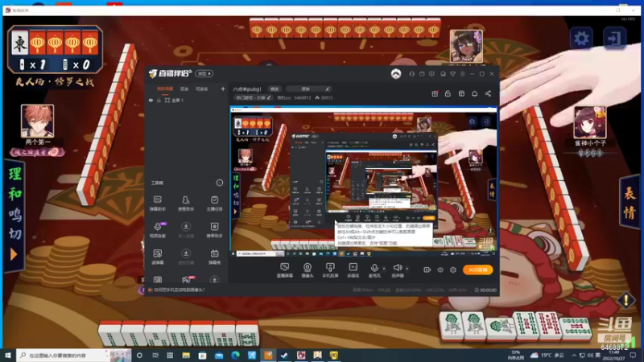Open the user avatar in streaming app title bar
The image size is (644, 362).
(396, 73)
